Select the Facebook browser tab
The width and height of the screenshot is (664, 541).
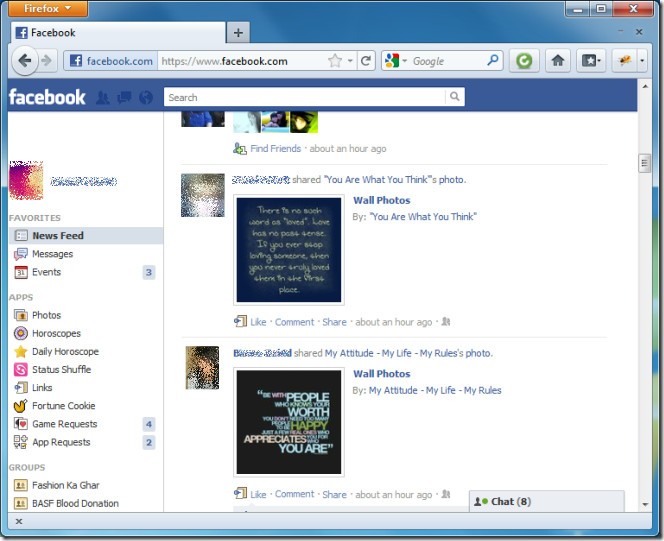118,33
